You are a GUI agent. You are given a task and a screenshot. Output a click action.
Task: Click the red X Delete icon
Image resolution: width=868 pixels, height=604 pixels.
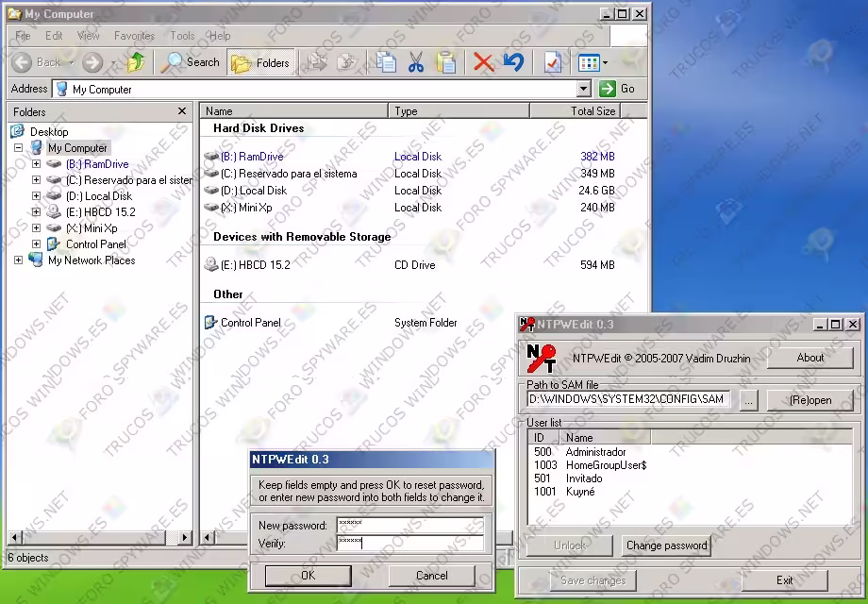coord(482,62)
